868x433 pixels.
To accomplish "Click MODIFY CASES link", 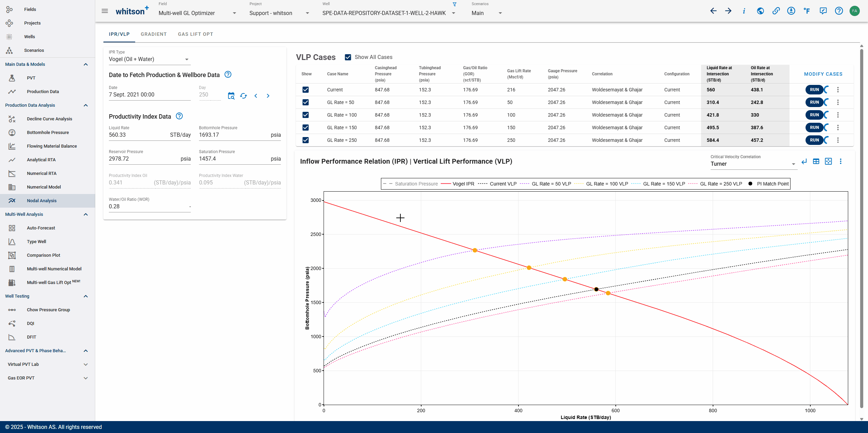I will pos(823,74).
